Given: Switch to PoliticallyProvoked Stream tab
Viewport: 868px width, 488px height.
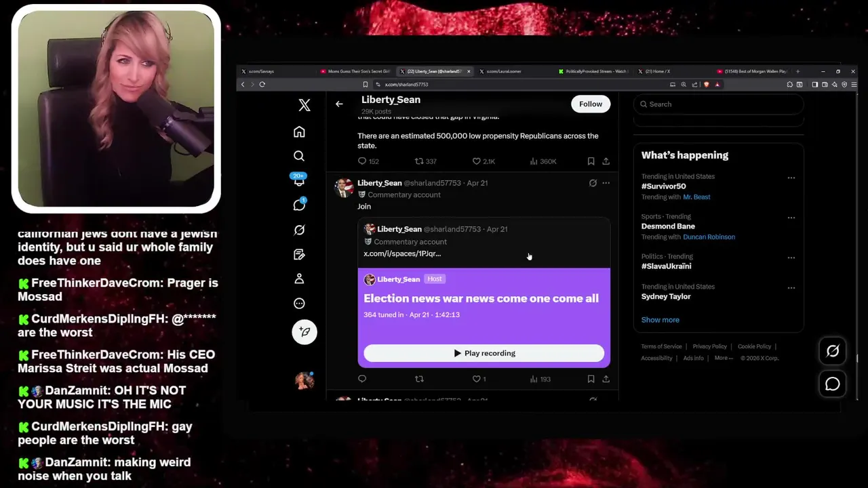Looking at the screenshot, I should (593, 71).
